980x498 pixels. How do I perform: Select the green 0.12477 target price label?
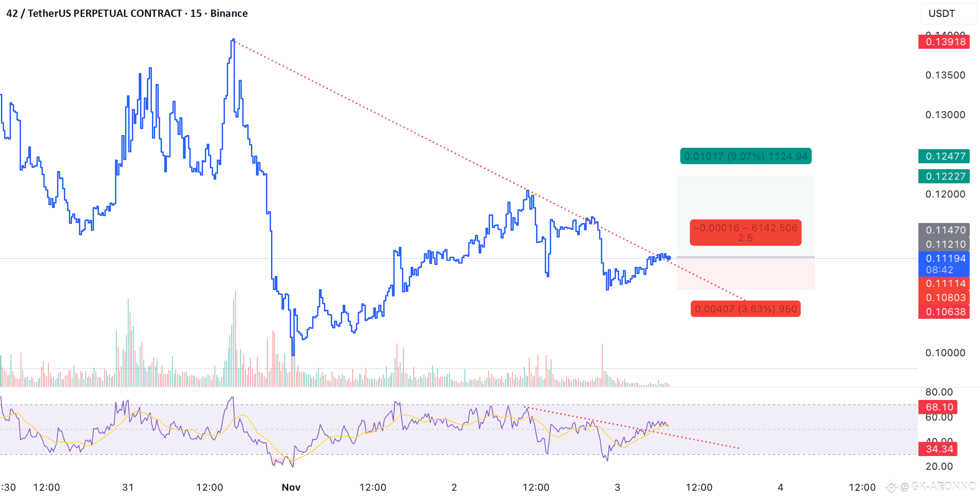944,156
